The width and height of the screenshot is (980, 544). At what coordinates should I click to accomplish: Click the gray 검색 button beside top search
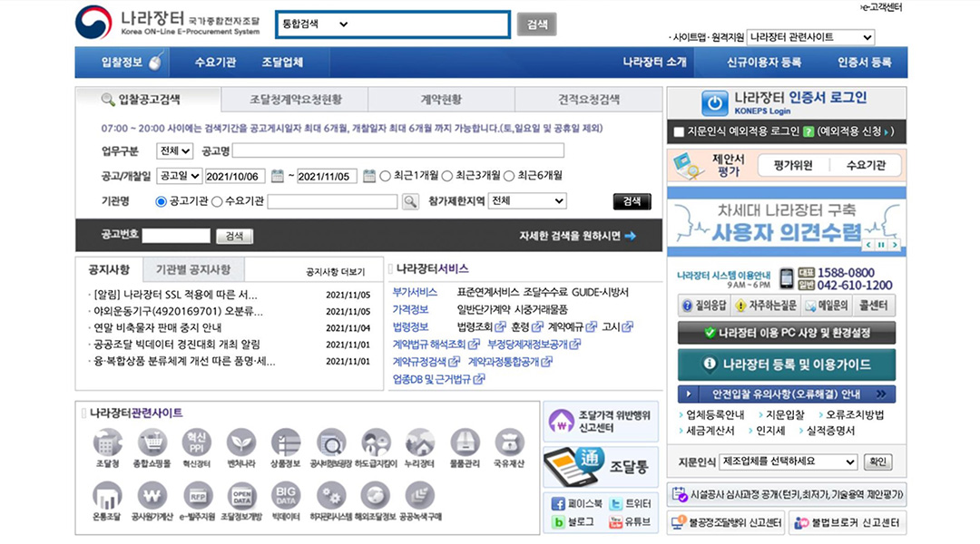[537, 24]
